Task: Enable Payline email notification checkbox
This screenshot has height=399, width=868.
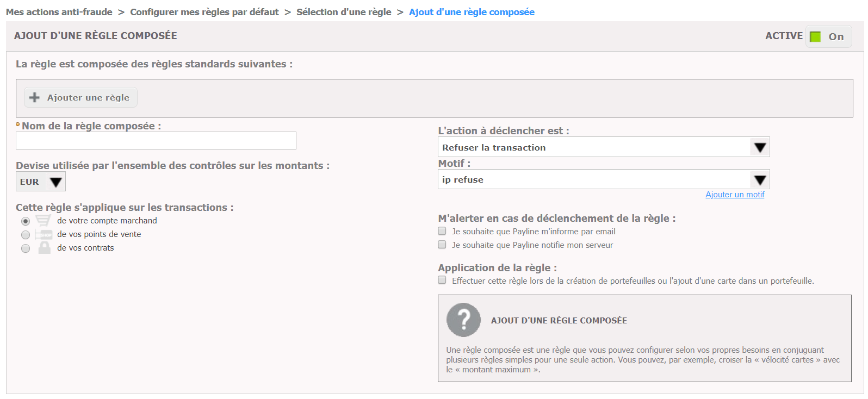Action: [442, 231]
